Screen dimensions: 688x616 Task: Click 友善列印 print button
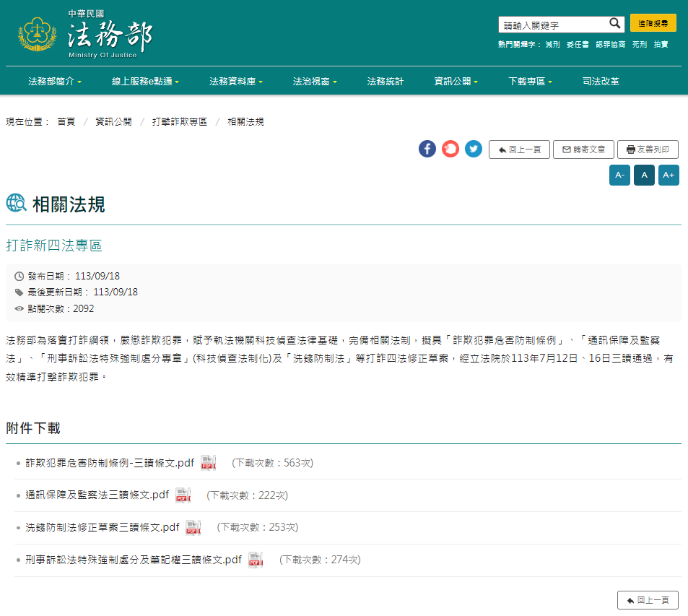tap(648, 149)
